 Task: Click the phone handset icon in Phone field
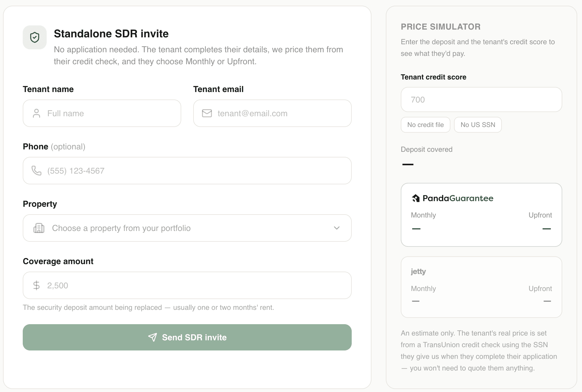coord(36,171)
